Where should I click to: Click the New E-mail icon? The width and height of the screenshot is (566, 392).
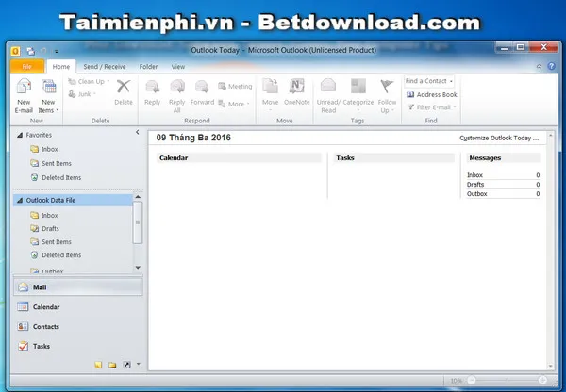coord(24,92)
